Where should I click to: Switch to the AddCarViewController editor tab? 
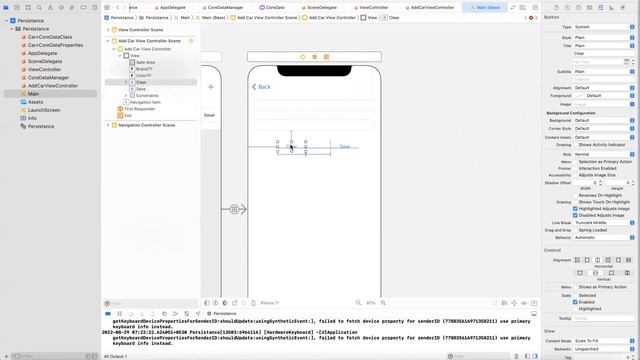tap(430, 7)
